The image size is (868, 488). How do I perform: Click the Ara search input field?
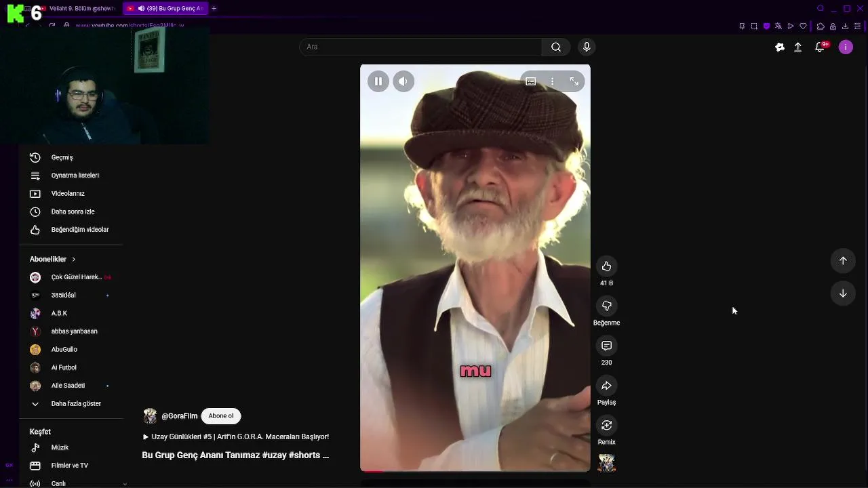click(420, 47)
